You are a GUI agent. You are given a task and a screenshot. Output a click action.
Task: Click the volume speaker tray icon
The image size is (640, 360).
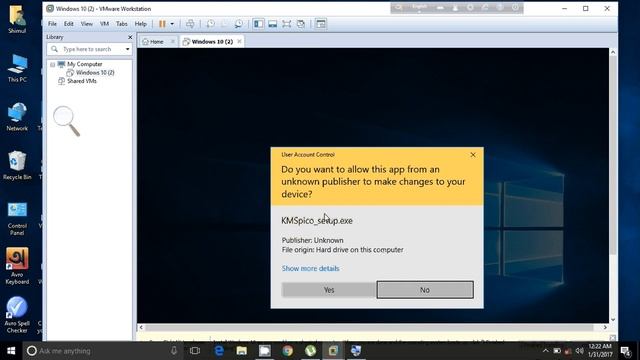tap(579, 351)
